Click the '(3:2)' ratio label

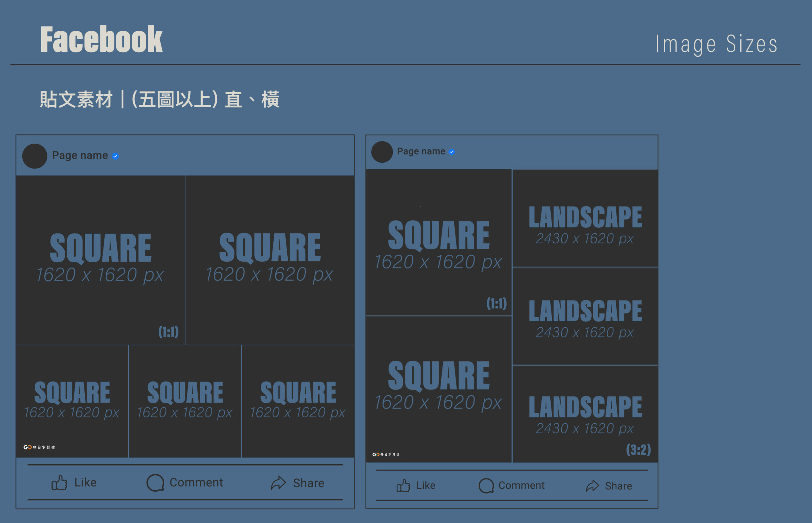638,450
